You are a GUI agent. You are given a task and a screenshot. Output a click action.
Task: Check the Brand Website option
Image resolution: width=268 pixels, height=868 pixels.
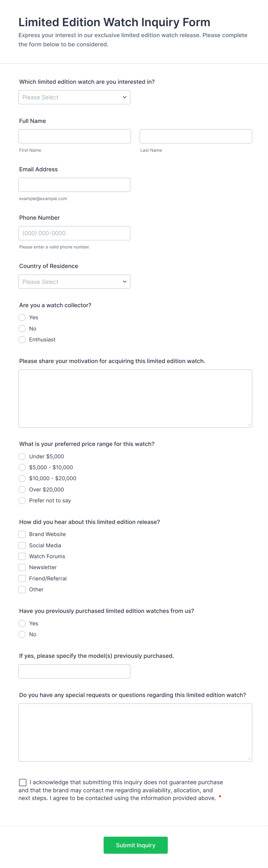22,534
